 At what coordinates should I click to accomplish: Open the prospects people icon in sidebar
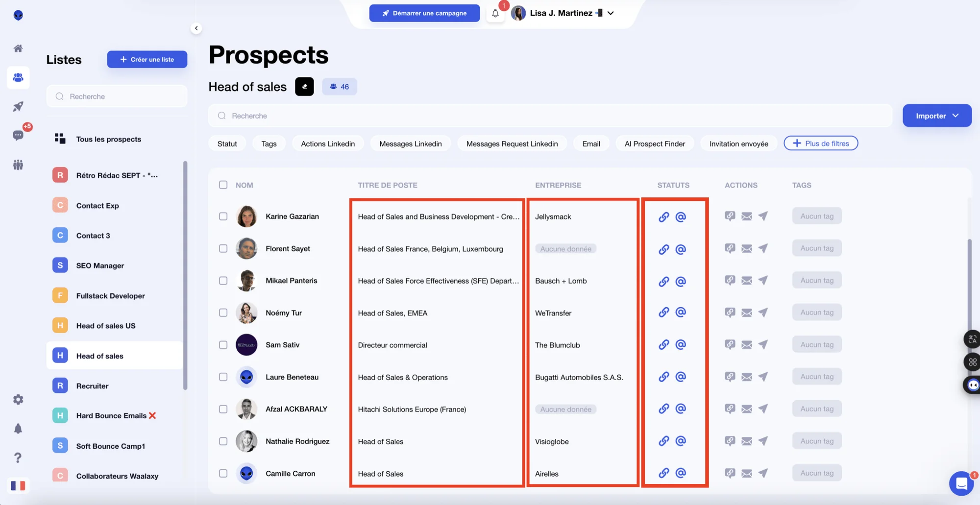(18, 77)
